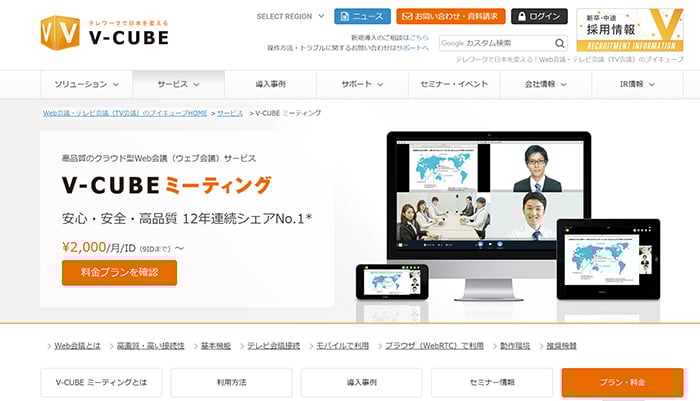
Task: Click the Web会議とは anchor link
Action: (77, 346)
